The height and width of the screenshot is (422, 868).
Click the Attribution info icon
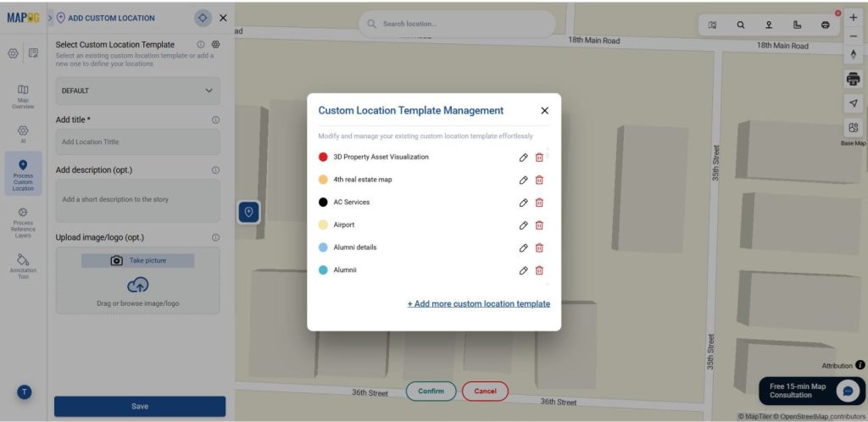(860, 365)
